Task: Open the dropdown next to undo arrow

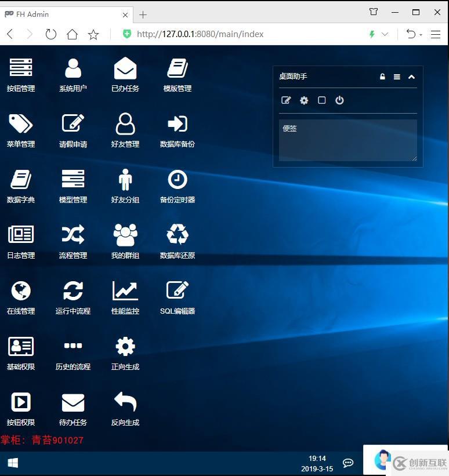Action: tap(421, 35)
